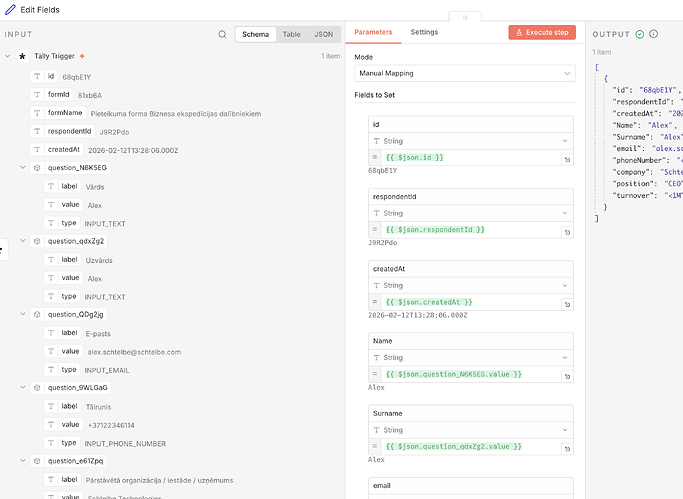Screen dimensions: 683x499
Task: Click the Edit Fields pencil icon
Action: pos(11,9)
